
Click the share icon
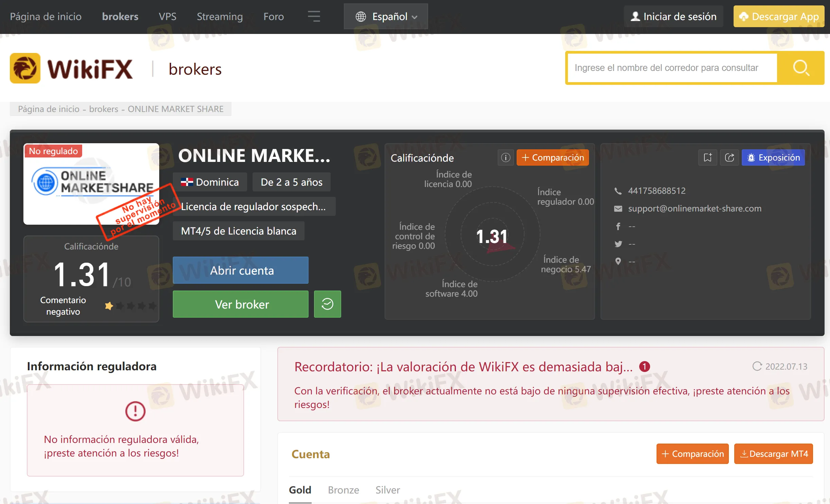pyautogui.click(x=729, y=157)
